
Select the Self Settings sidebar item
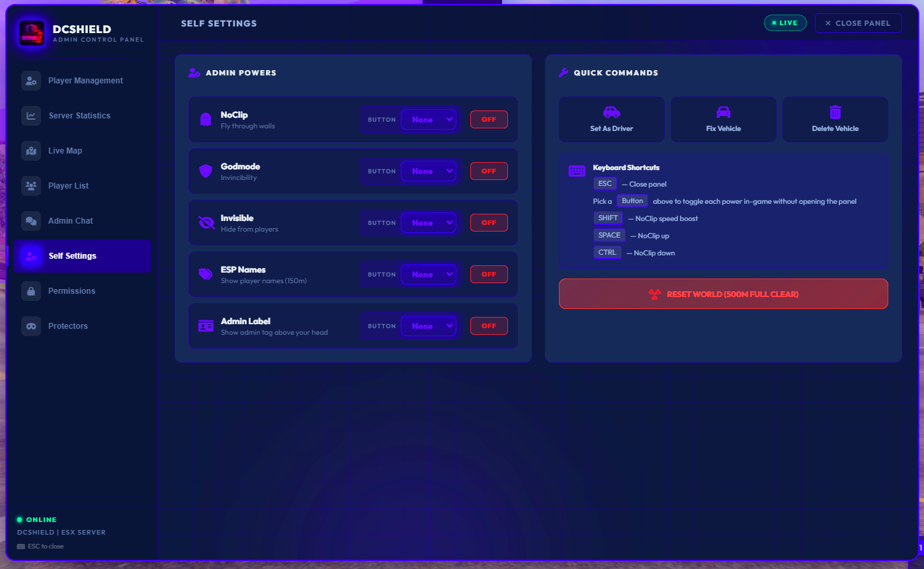click(x=83, y=256)
